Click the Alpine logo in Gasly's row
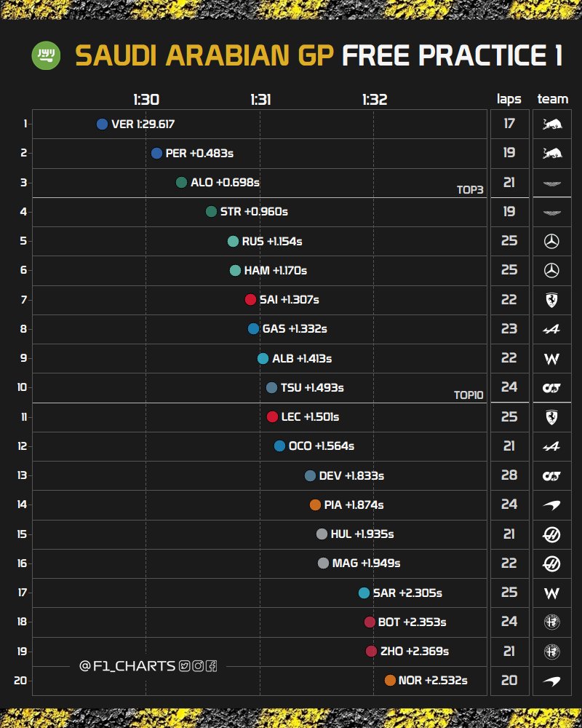Image resolution: width=582 pixels, height=728 pixels. [x=552, y=329]
